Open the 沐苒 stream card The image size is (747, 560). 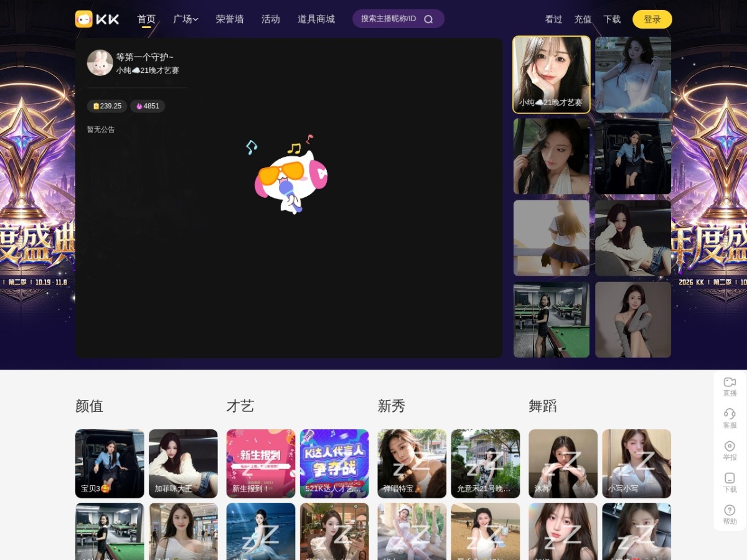tap(563, 464)
